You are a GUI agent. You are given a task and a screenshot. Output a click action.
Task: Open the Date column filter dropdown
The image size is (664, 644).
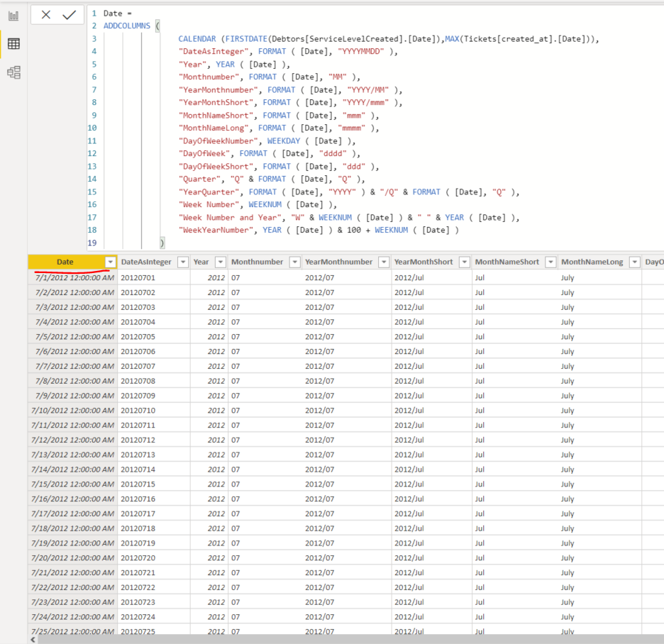click(x=110, y=262)
